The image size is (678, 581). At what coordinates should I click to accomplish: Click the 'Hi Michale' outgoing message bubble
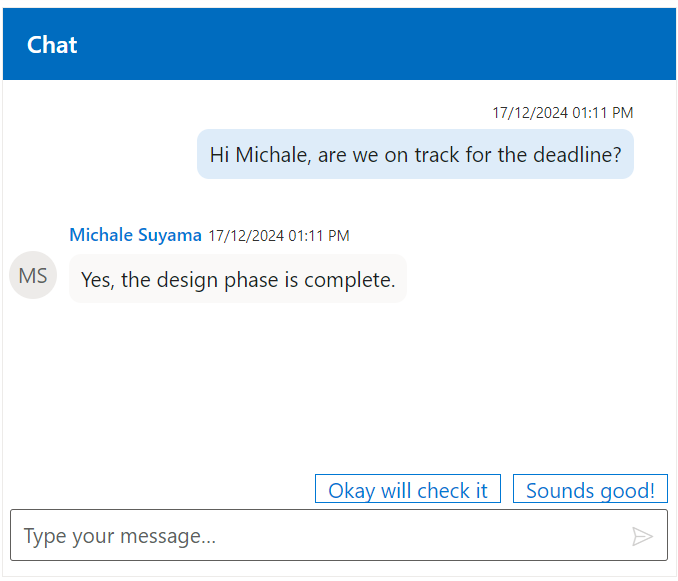(x=415, y=155)
